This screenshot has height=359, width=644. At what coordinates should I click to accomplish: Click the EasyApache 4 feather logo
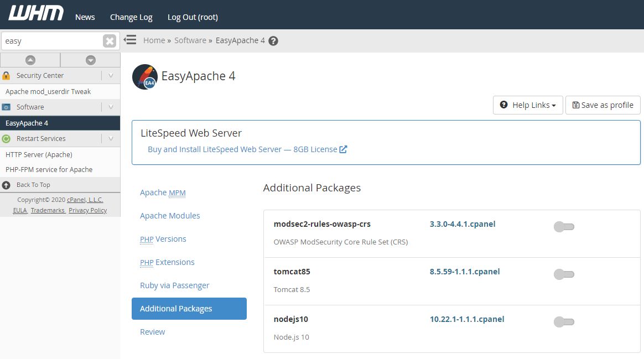coord(144,77)
